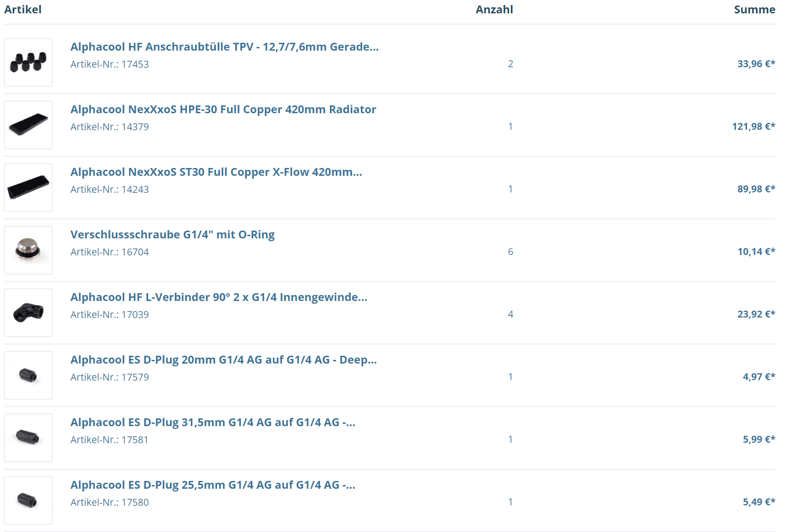Image resolution: width=789 pixels, height=532 pixels.
Task: Open the ES D-Plug 31,5mm product link
Action: [x=213, y=422]
